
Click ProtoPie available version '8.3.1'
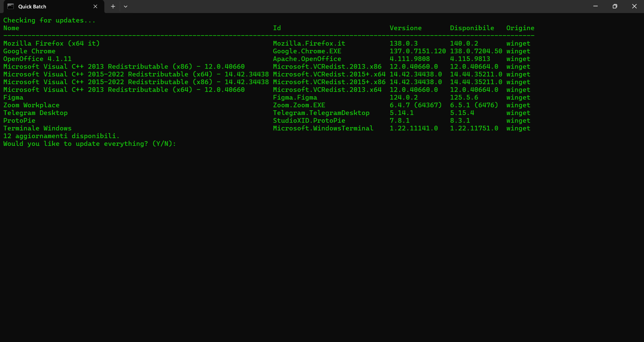460,121
